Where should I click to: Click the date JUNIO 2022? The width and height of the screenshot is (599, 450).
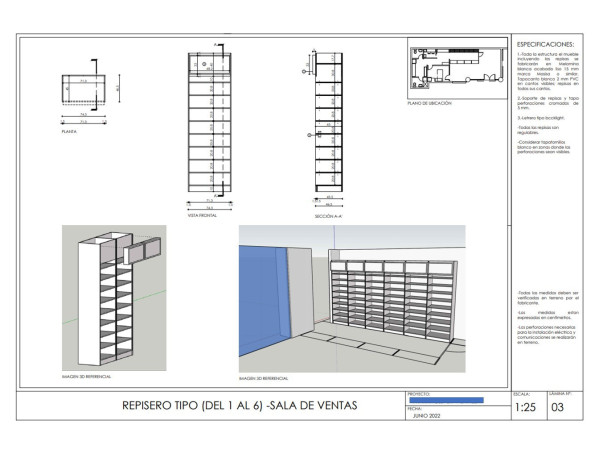pyautogui.click(x=426, y=416)
